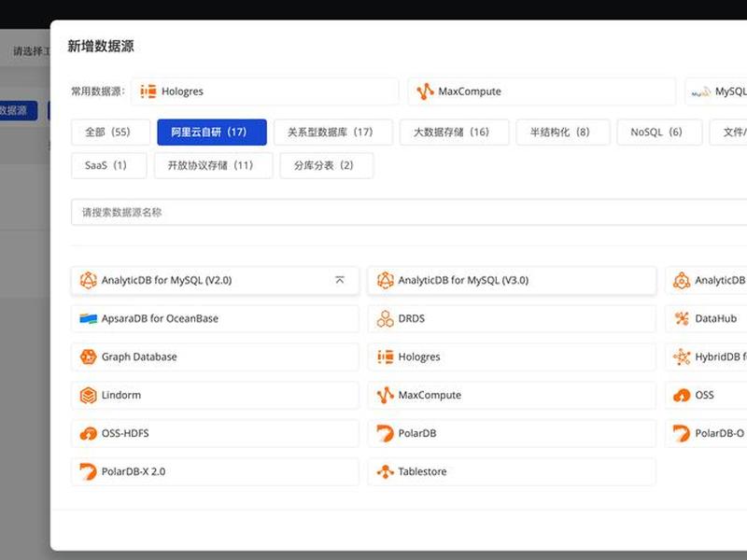Click the PolarDB-X 2.0 icon
The width and height of the screenshot is (747, 560).
[x=88, y=471]
